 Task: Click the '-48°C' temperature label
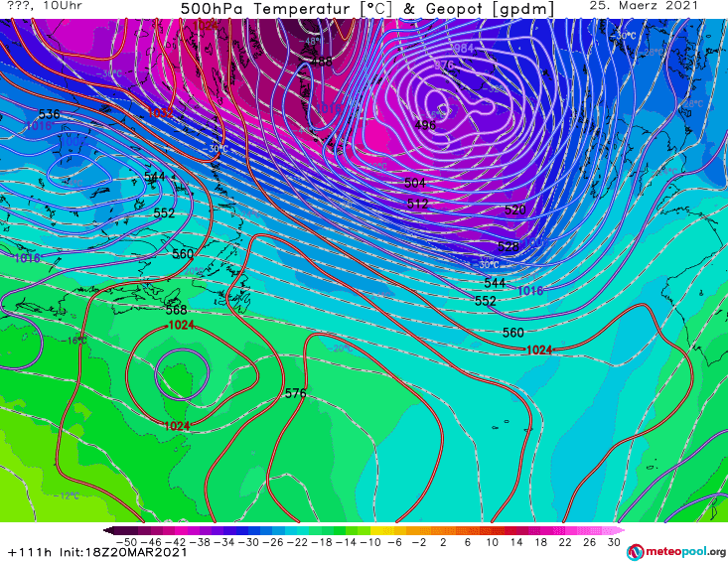click(310, 41)
